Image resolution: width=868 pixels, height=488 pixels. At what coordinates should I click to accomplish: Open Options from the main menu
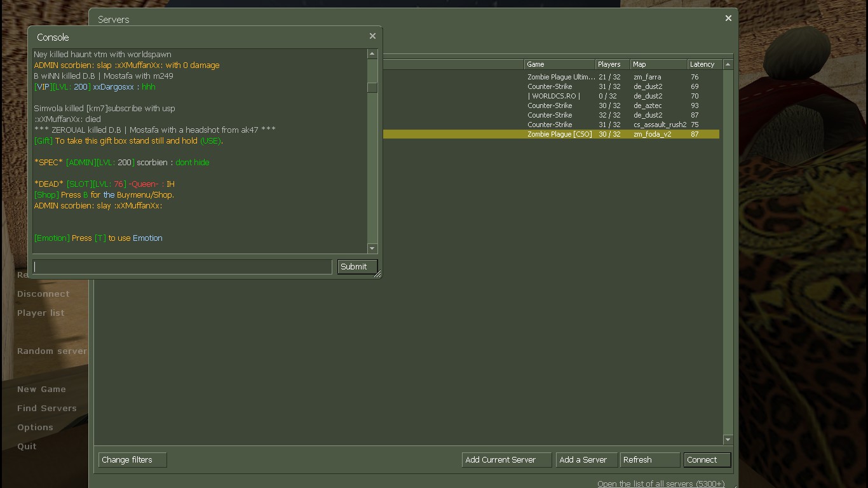pos(35,427)
